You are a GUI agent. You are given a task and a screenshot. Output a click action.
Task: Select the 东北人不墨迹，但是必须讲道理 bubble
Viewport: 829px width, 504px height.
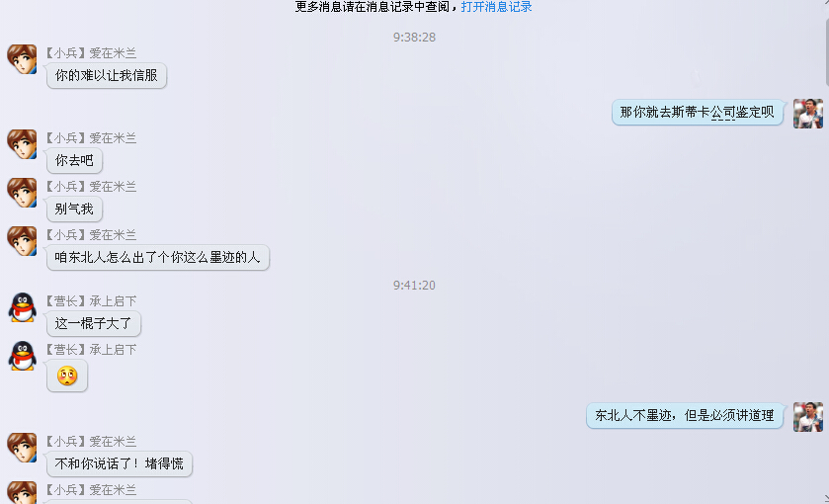684,415
